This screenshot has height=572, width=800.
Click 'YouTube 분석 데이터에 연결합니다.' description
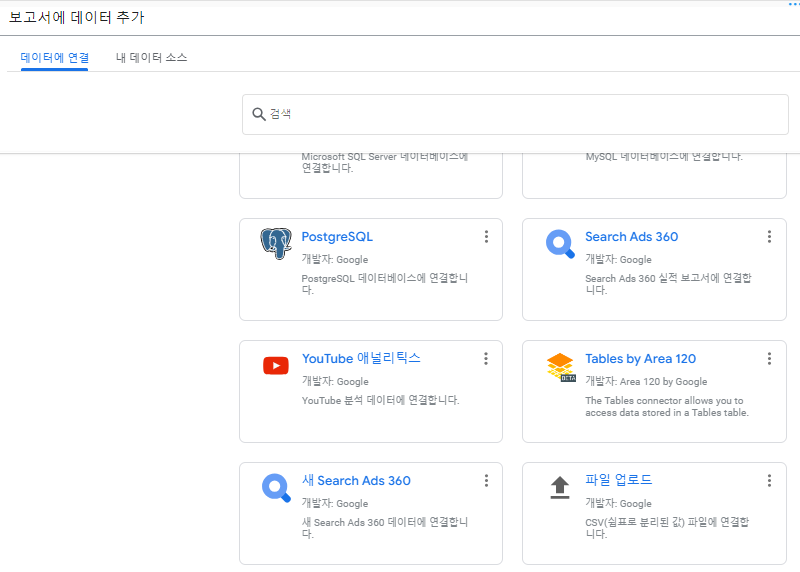[381, 400]
